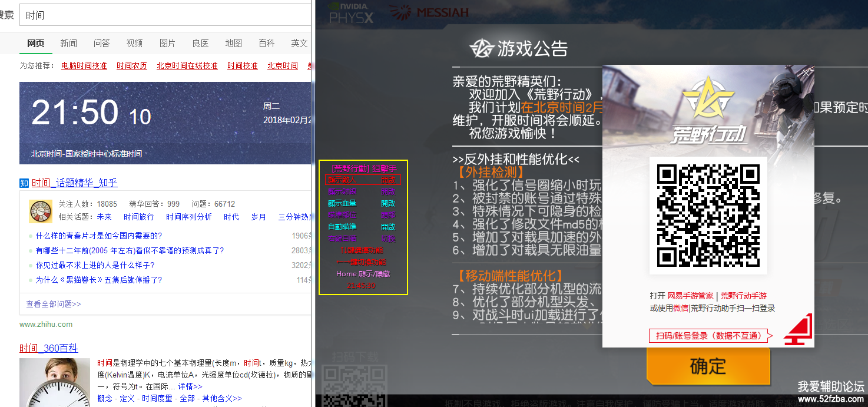Image resolution: width=868 pixels, height=407 pixels.
Task: Open the result 时间_话题精华_知乎
Action: tap(75, 183)
